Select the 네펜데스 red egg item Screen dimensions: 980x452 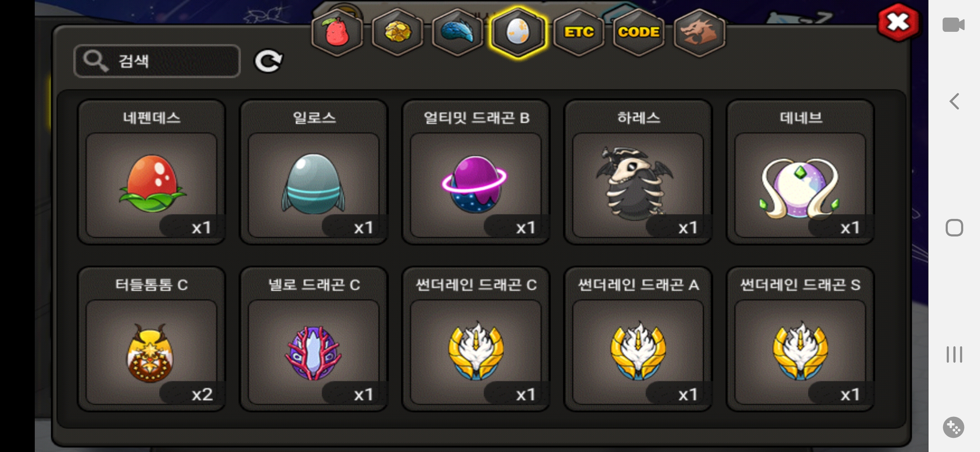coord(152,172)
